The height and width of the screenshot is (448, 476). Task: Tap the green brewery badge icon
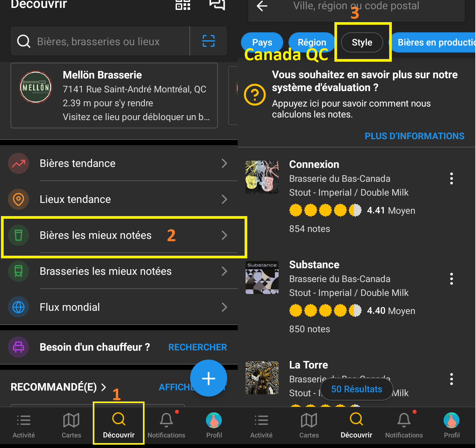click(x=18, y=271)
